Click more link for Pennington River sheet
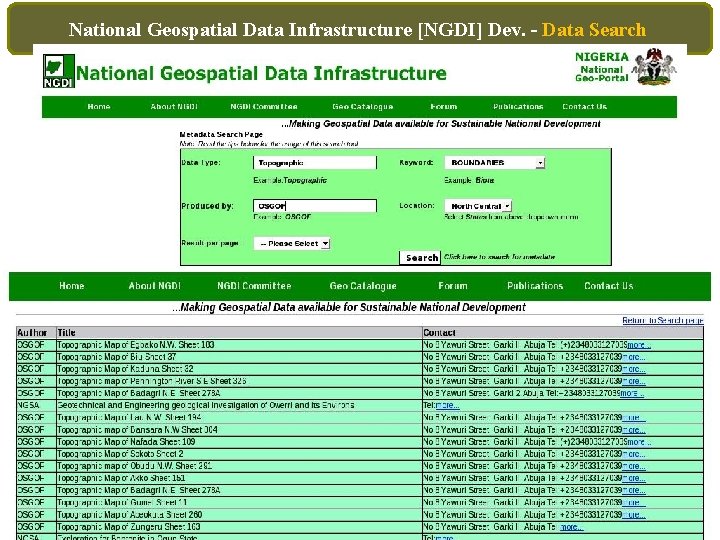720x540 pixels. pos(634,381)
